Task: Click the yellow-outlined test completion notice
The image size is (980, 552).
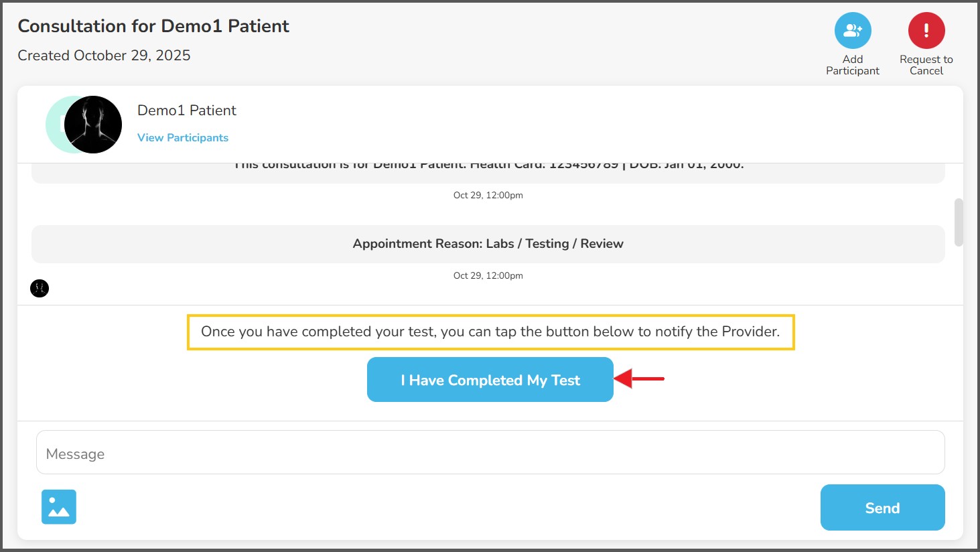Action: [490, 332]
